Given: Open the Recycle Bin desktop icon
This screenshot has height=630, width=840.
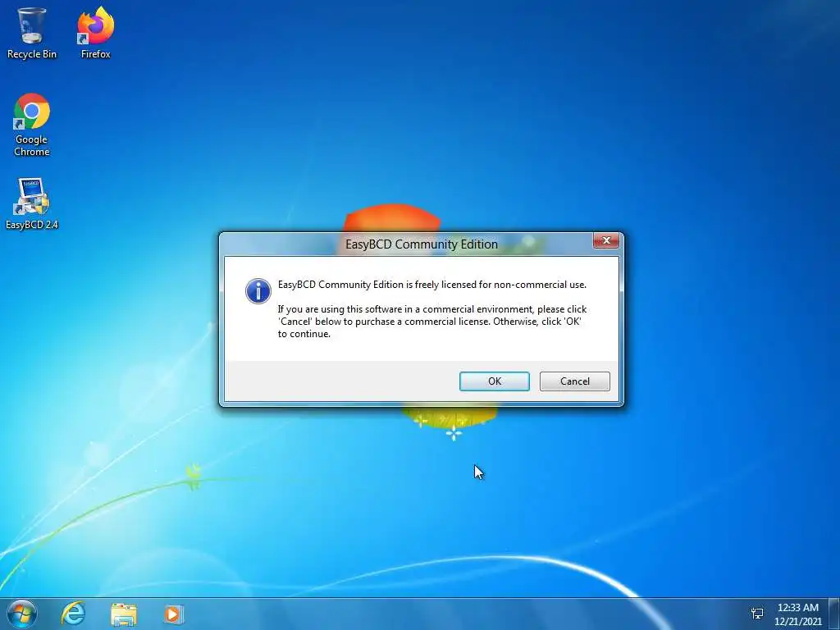Looking at the screenshot, I should point(32,33).
